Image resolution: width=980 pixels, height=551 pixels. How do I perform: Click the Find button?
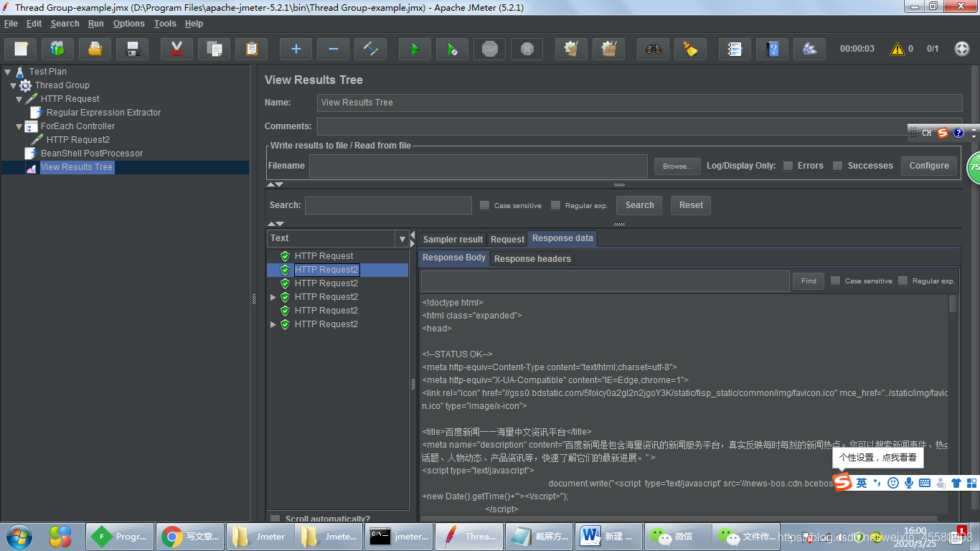click(x=809, y=281)
